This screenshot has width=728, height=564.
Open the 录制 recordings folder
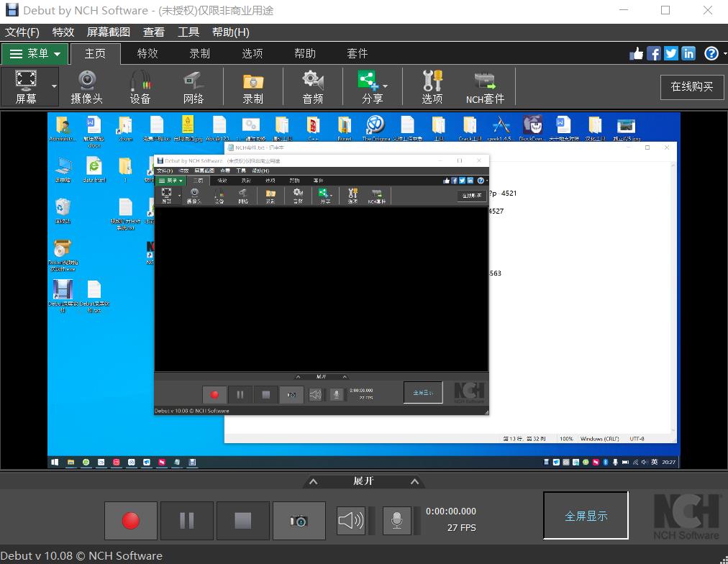(x=253, y=87)
